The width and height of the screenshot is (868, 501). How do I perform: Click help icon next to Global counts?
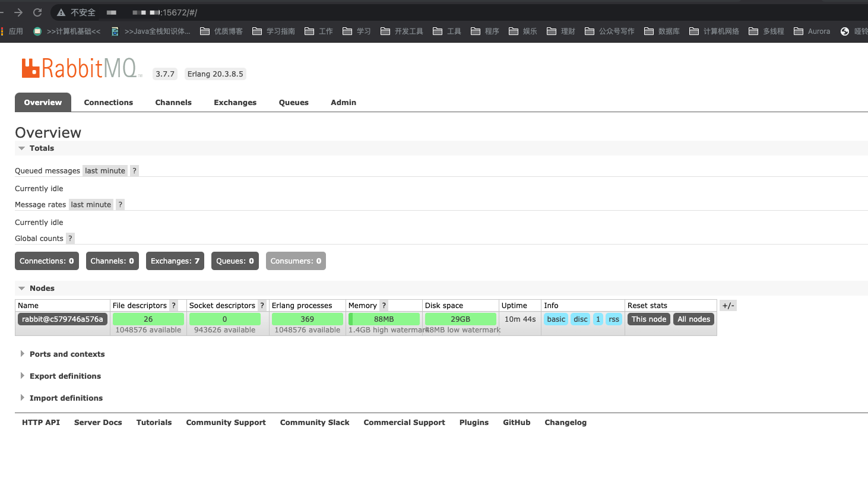click(x=70, y=239)
